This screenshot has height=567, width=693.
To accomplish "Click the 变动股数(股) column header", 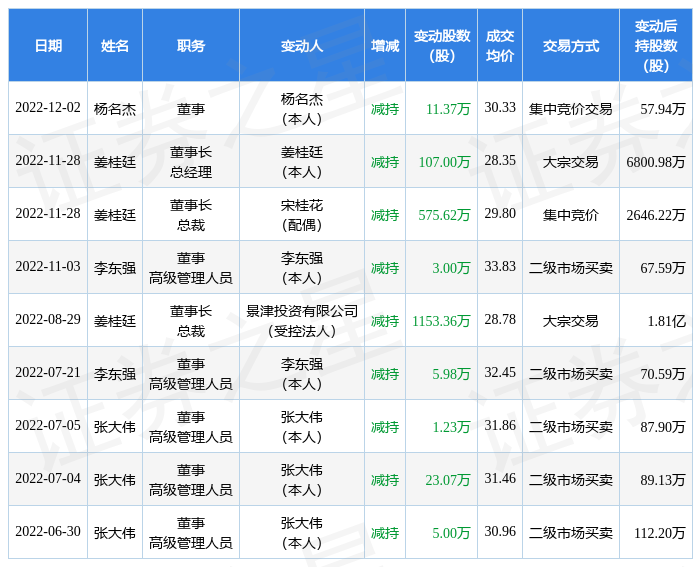I will 442,46.
